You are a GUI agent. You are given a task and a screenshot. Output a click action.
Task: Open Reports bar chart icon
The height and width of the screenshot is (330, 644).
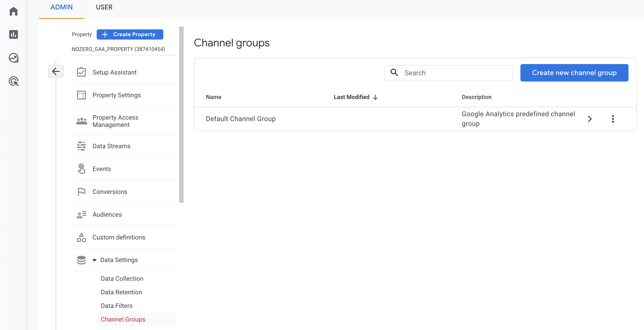[x=14, y=34]
